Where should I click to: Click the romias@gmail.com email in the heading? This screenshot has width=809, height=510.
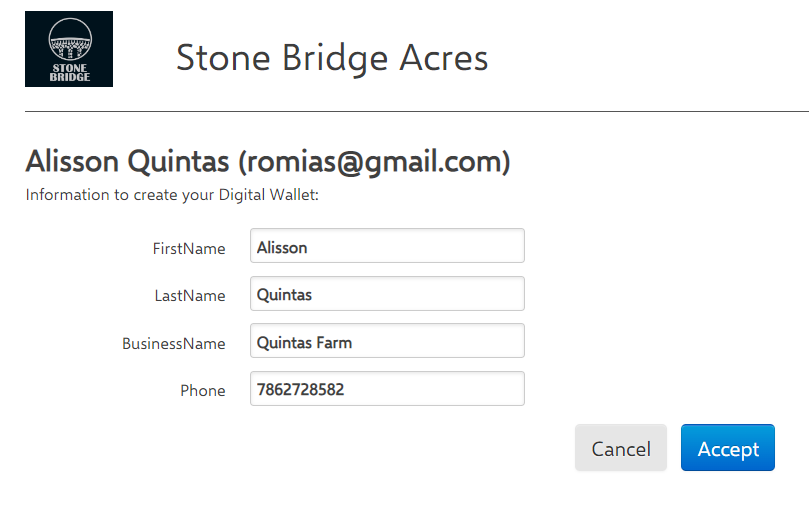coord(374,162)
